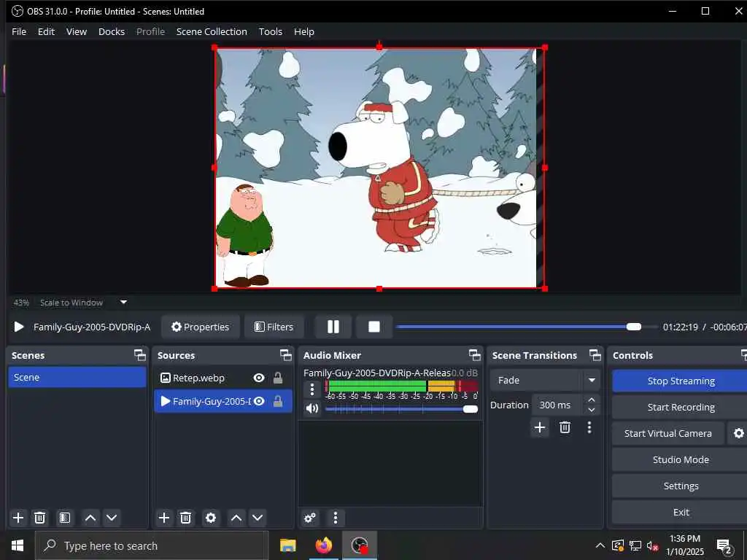
Task: Open the Help menu
Action: point(304,31)
